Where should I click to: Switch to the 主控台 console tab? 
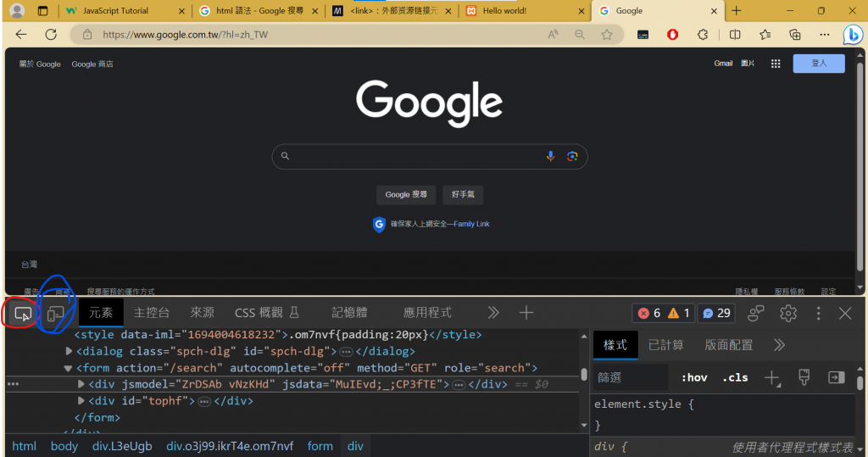tap(151, 313)
